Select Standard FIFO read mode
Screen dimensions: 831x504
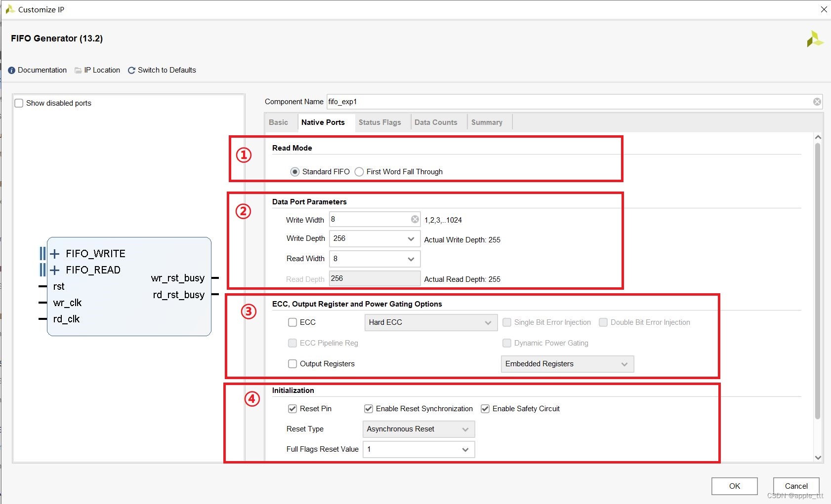point(295,172)
